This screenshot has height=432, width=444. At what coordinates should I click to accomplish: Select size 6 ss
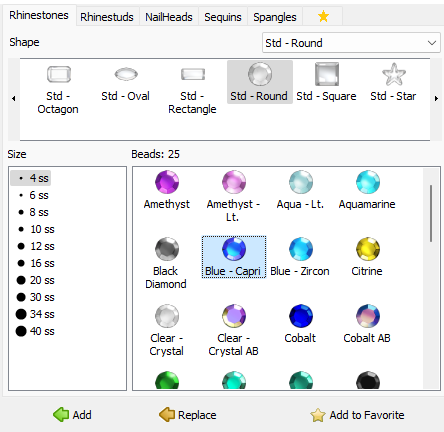pos(34,195)
